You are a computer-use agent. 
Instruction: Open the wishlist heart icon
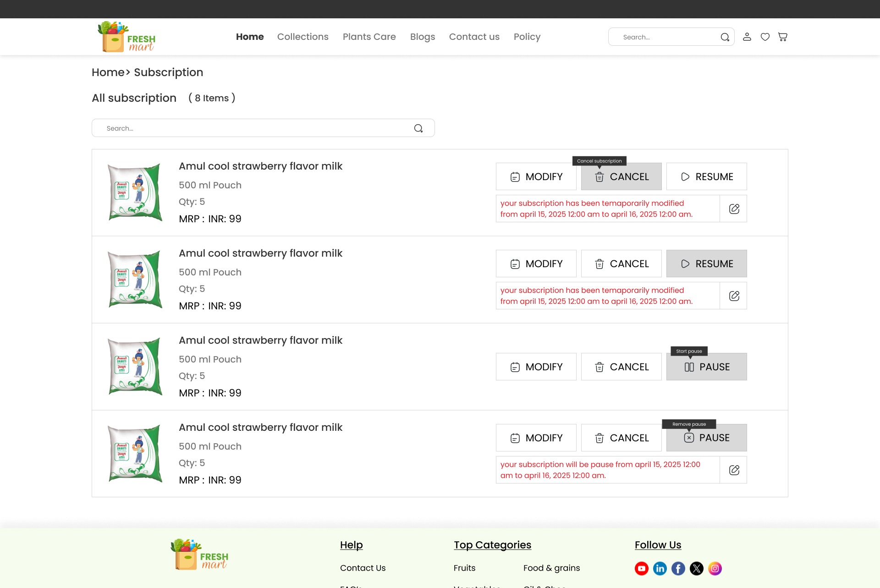tap(765, 37)
